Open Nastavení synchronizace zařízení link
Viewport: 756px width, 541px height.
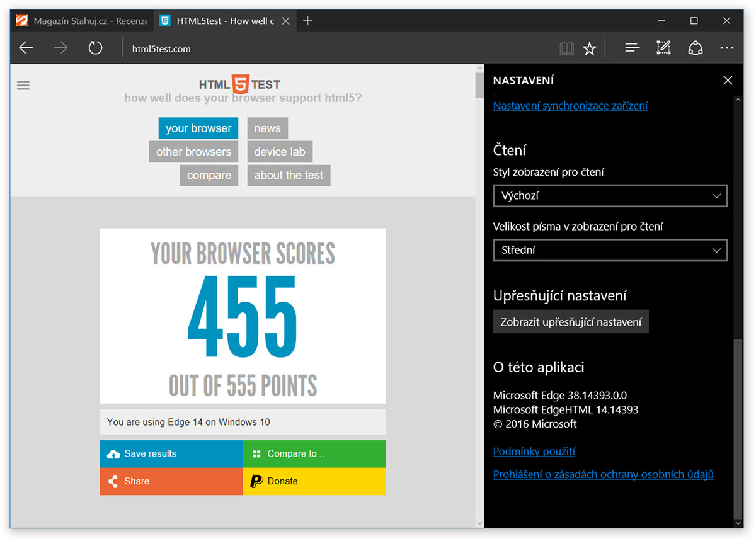click(570, 105)
